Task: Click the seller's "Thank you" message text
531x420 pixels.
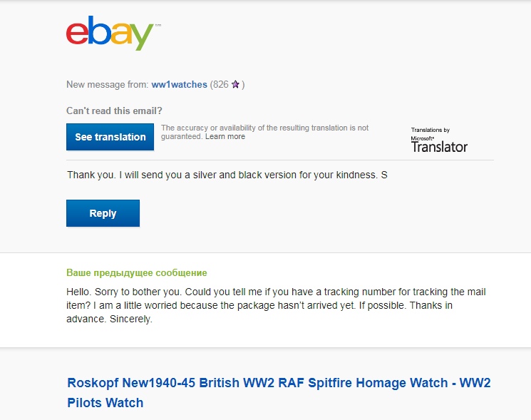Action: pyautogui.click(x=227, y=175)
